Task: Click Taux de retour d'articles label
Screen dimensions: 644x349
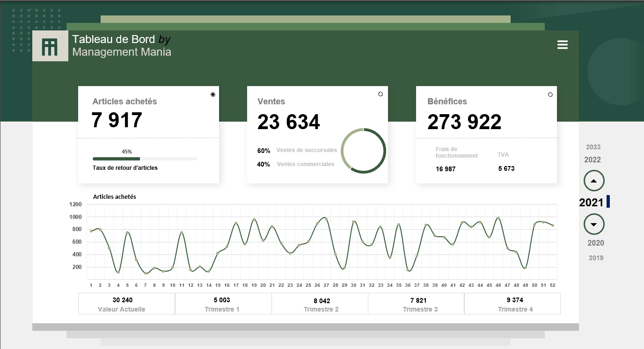Action: 125,168
